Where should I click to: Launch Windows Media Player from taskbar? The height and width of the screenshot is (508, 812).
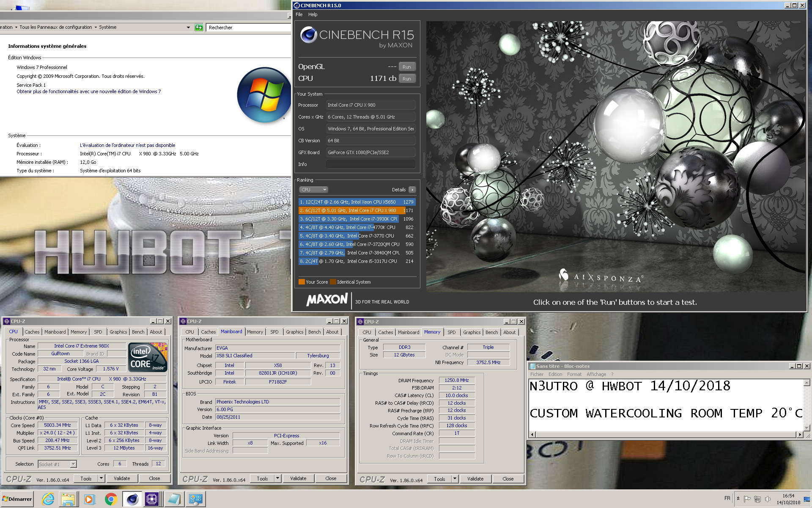(x=89, y=499)
